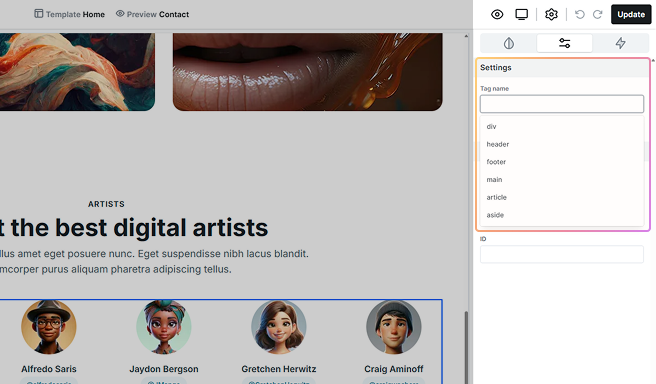Screen dimensions: 656x384
Task: Select the article tag option
Action: pos(562,197)
